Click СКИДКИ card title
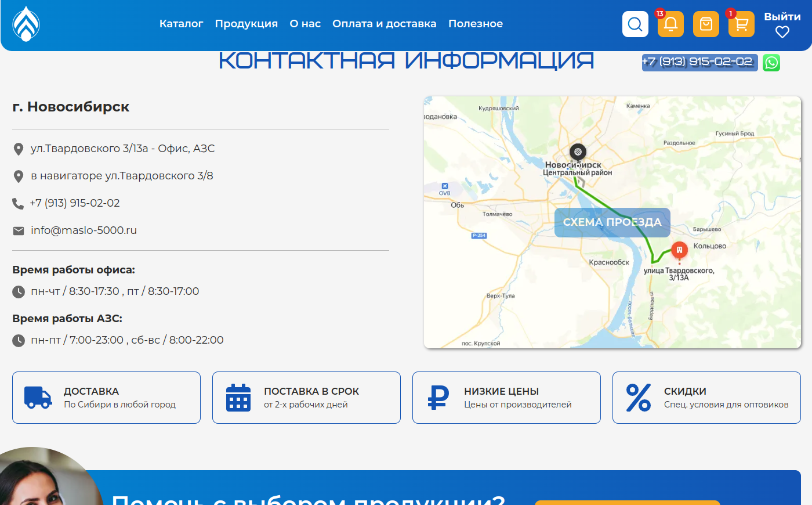The width and height of the screenshot is (812, 505). tap(685, 391)
